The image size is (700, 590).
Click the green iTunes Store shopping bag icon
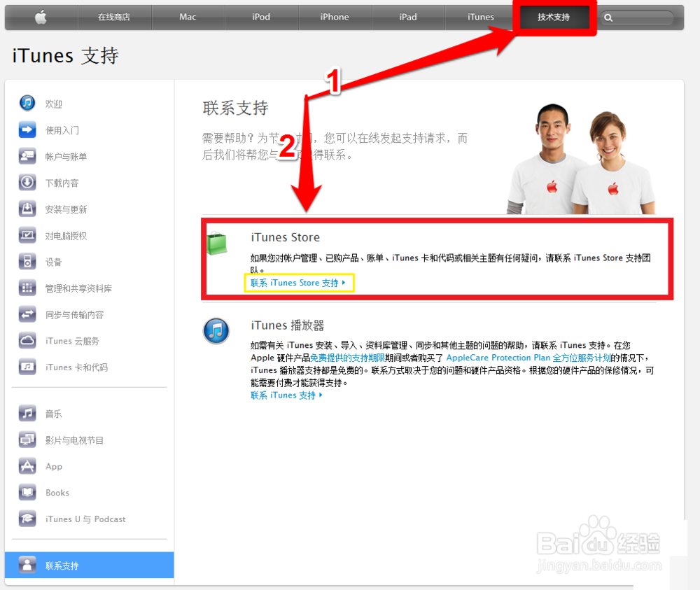(x=217, y=244)
